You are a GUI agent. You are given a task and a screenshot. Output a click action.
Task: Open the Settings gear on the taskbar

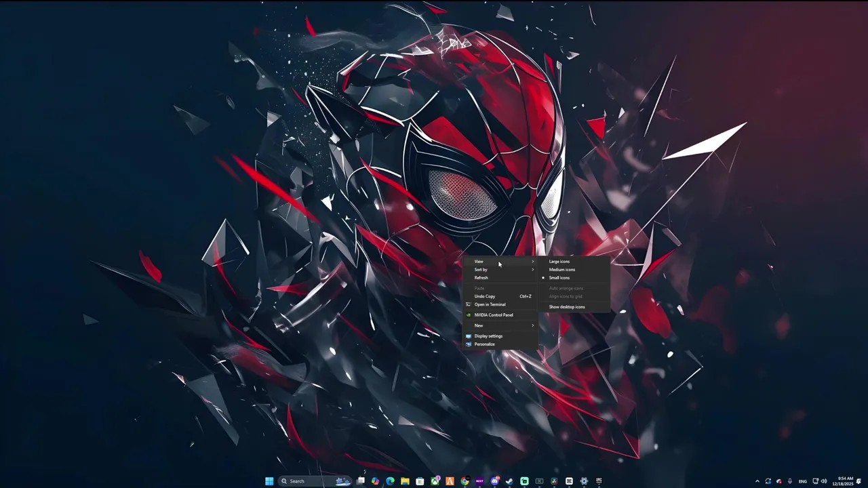pos(584,481)
